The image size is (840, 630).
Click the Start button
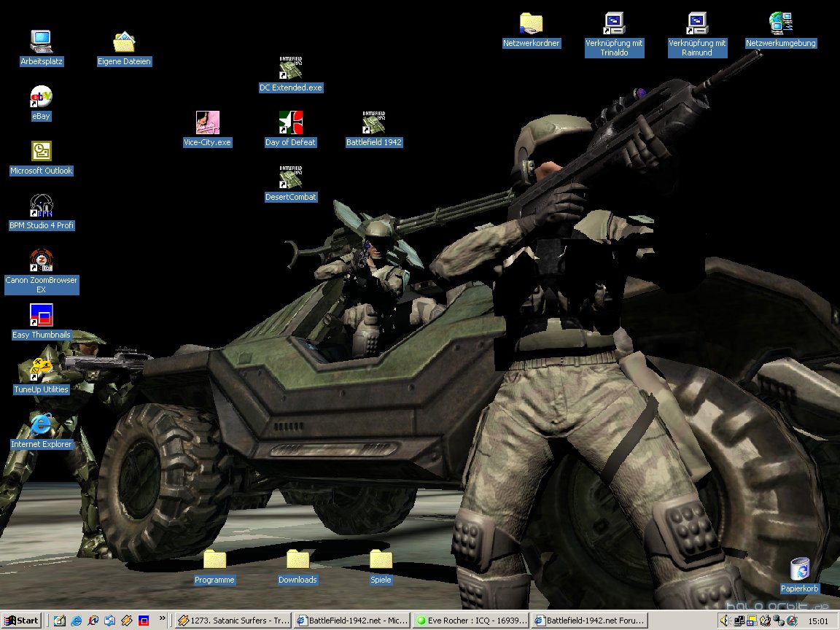[21, 621]
